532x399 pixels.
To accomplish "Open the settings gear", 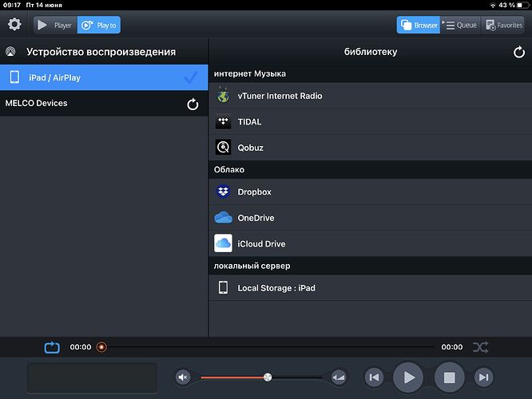I will pyautogui.click(x=14, y=25).
